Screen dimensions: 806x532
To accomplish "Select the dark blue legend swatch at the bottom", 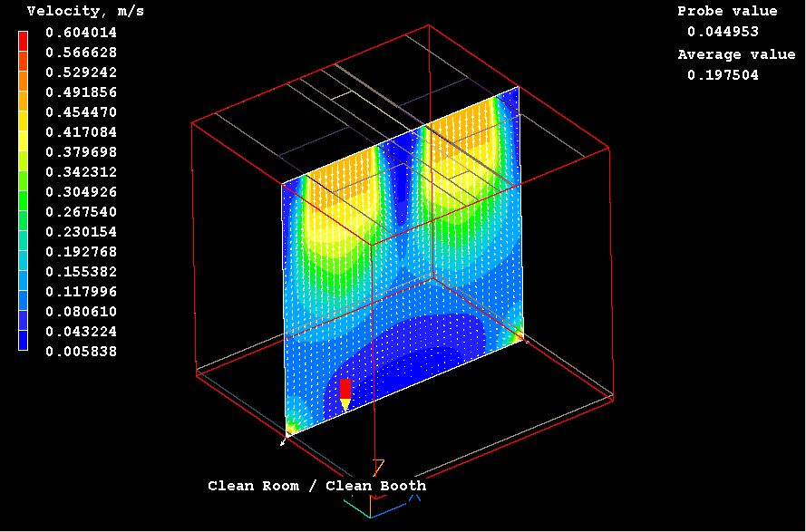I will click(24, 340).
